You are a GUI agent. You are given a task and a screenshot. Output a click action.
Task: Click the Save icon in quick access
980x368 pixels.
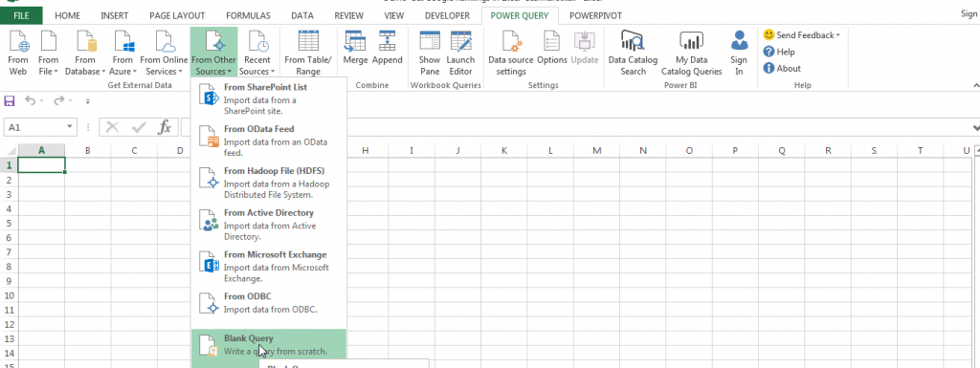[x=9, y=100]
